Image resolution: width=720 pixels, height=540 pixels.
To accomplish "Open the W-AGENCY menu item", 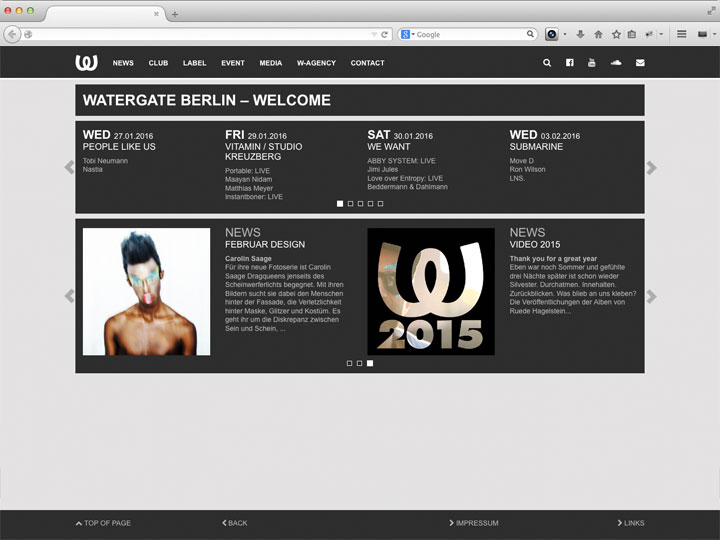I will tap(315, 63).
